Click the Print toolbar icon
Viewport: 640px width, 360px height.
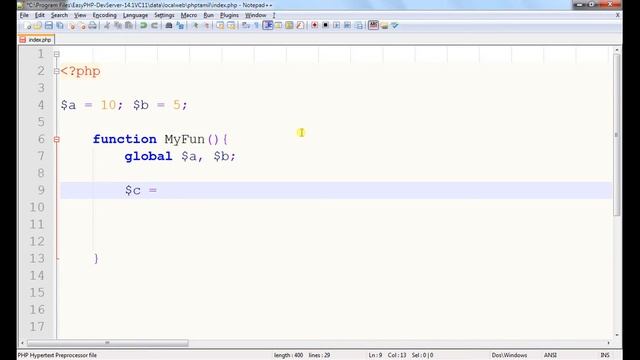point(93,26)
